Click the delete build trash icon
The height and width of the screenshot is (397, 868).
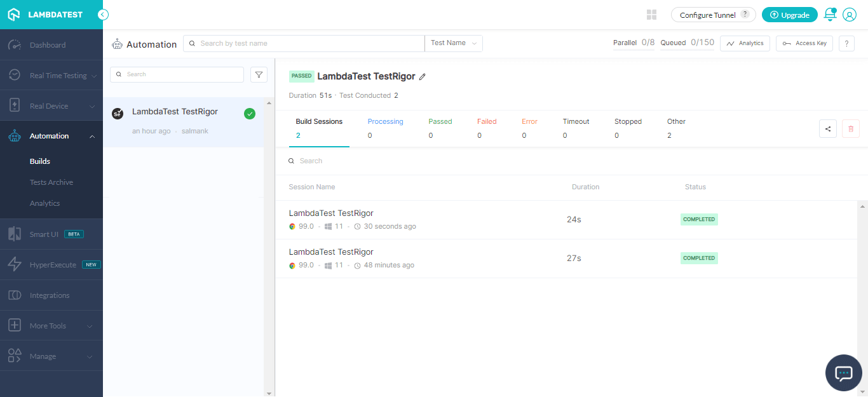pyautogui.click(x=851, y=128)
